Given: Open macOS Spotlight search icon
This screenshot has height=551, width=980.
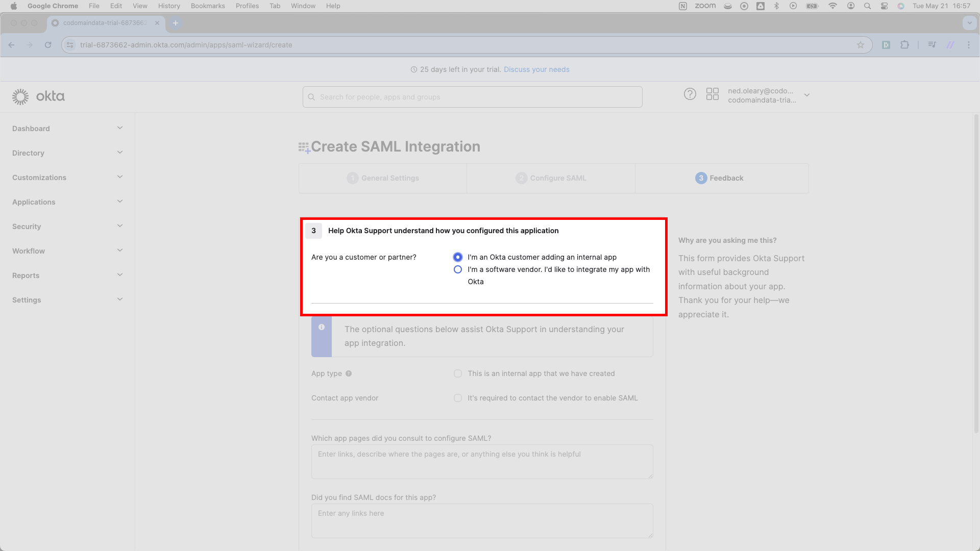Looking at the screenshot, I should [867, 6].
